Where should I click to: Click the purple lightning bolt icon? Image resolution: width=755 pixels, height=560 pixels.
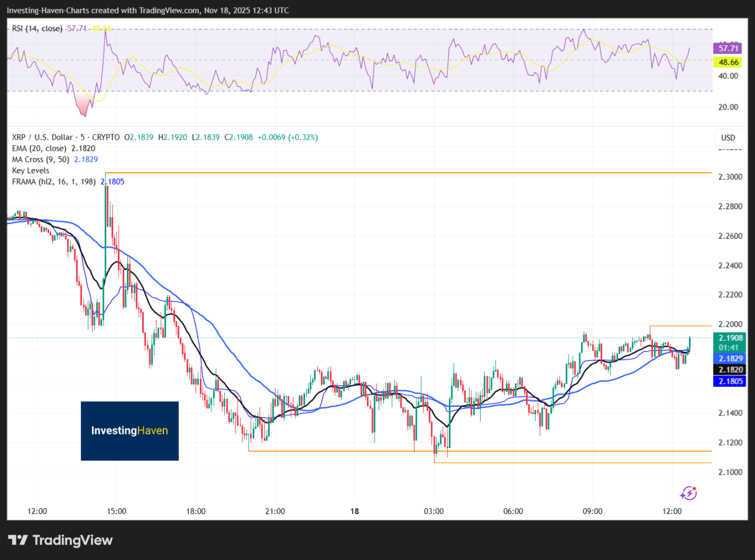click(x=689, y=493)
